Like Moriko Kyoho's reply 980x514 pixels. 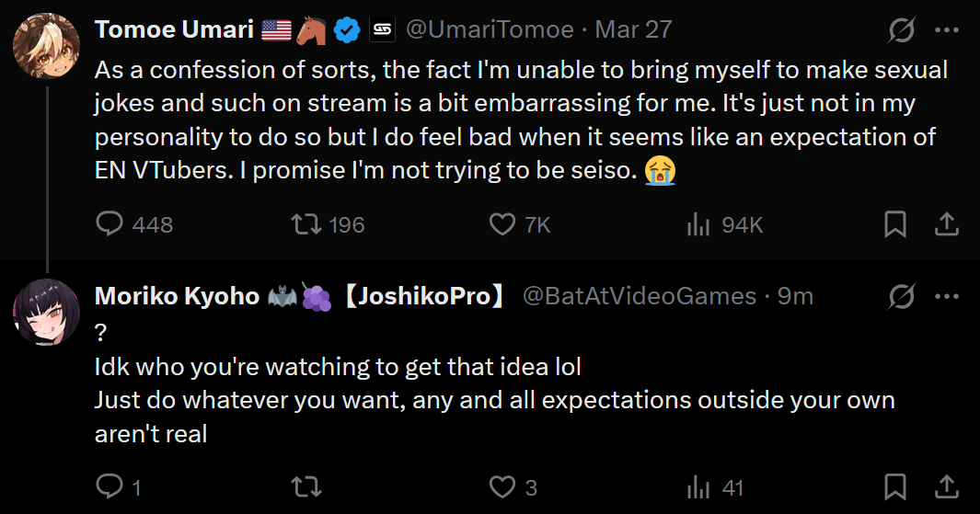click(x=502, y=486)
